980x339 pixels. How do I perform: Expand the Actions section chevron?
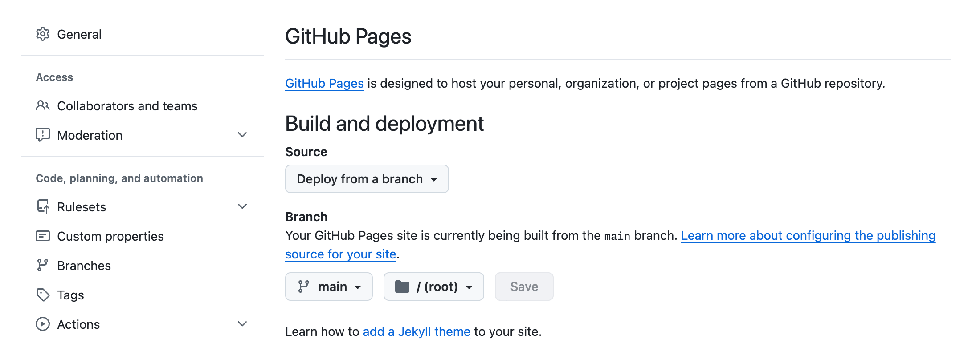(x=242, y=324)
